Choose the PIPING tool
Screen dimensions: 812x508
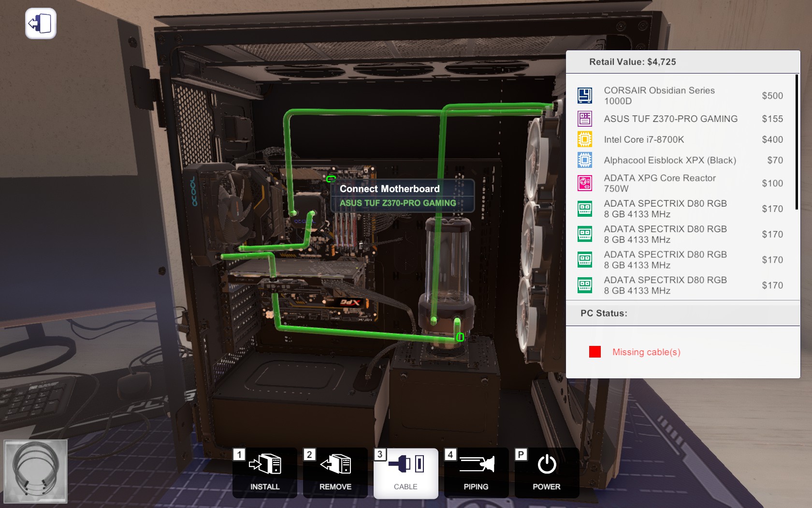click(x=476, y=473)
